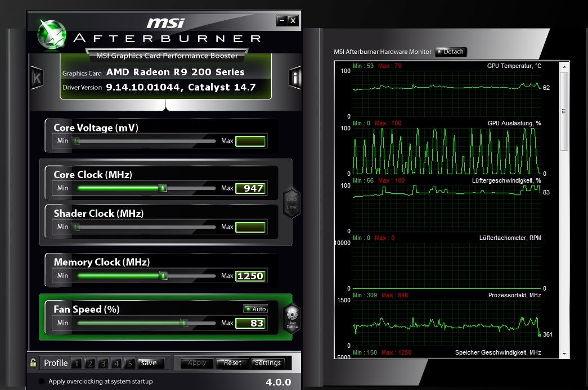Image resolution: width=588 pixels, height=390 pixels.
Task: Toggle the profile lock padlock icon
Action: tap(33, 362)
